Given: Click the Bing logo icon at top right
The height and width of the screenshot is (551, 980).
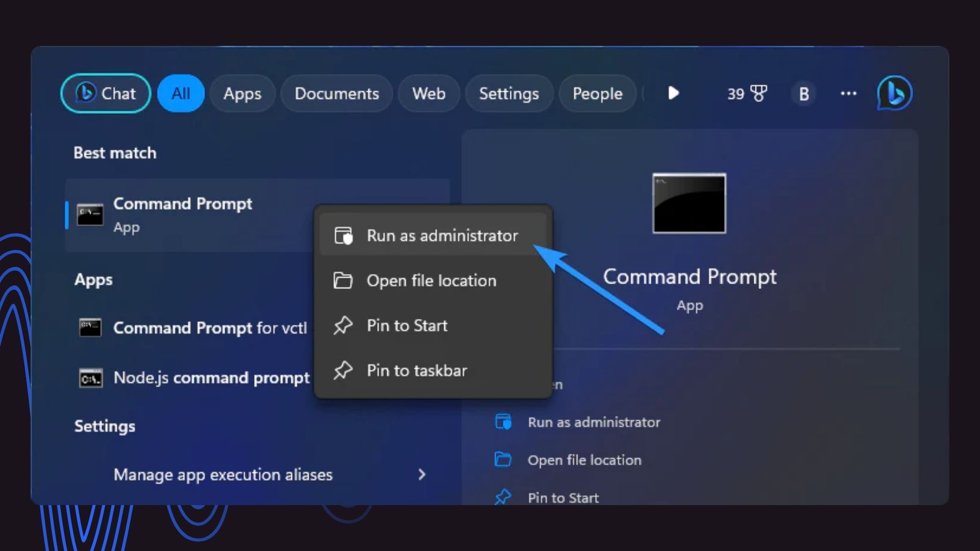Looking at the screenshot, I should click(895, 93).
